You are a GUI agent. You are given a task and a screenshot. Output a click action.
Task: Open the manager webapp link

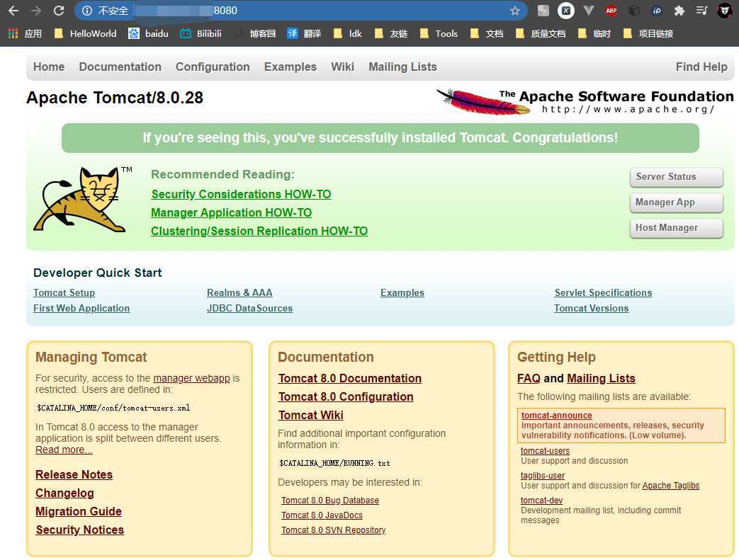[x=191, y=378]
